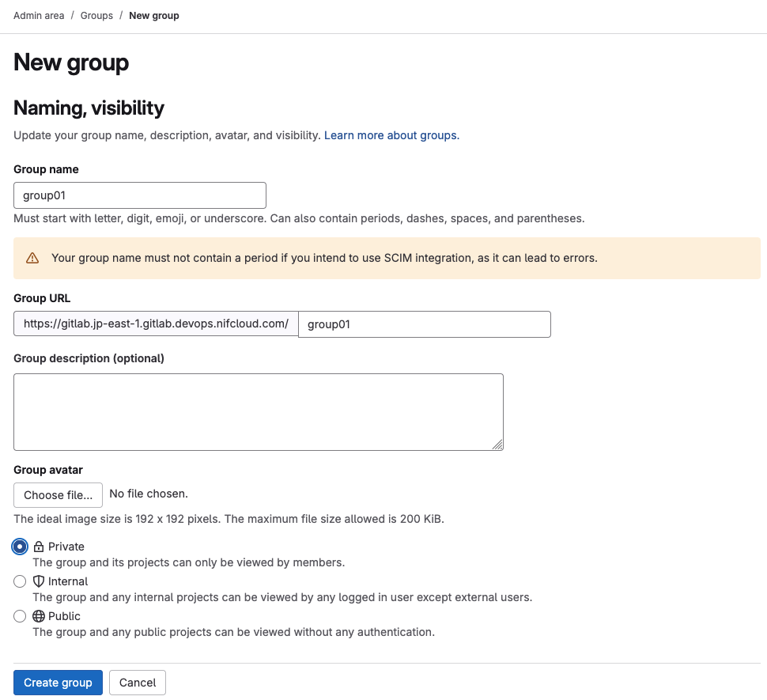This screenshot has height=700, width=767.
Task: Pick the Public visibility radio button
Action: pyautogui.click(x=21, y=616)
